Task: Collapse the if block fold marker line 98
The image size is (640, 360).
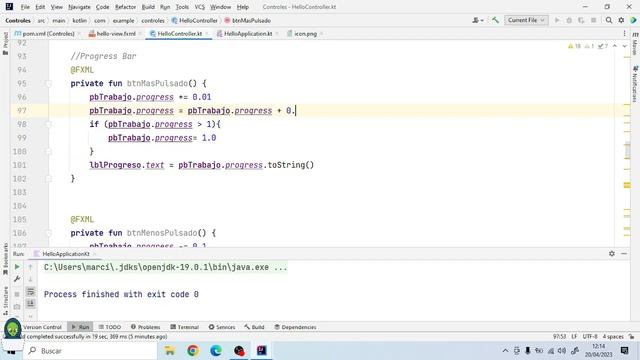Action: pyautogui.click(x=48, y=124)
